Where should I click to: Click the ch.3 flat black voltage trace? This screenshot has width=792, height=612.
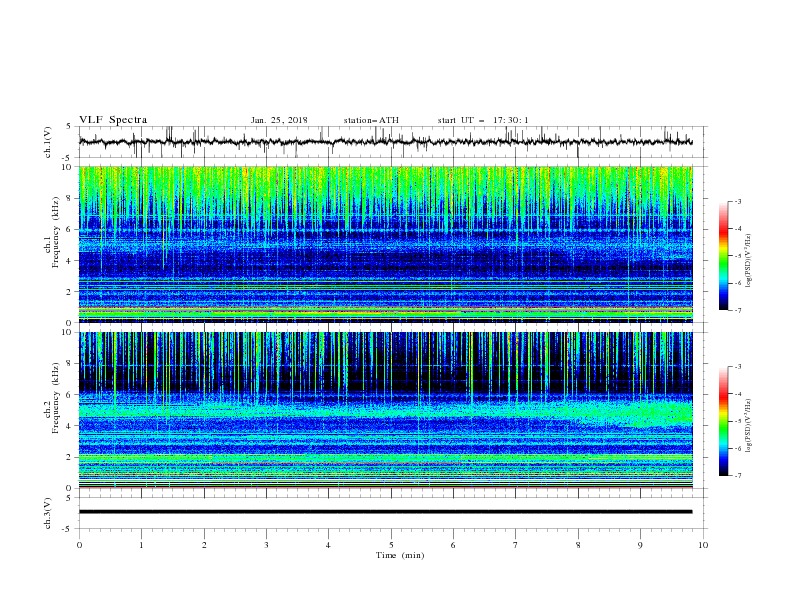(x=385, y=512)
